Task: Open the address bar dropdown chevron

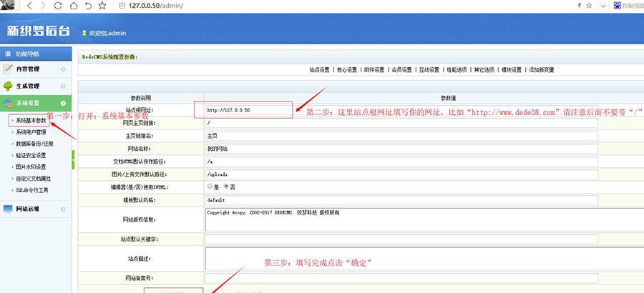Action: [x=603, y=6]
